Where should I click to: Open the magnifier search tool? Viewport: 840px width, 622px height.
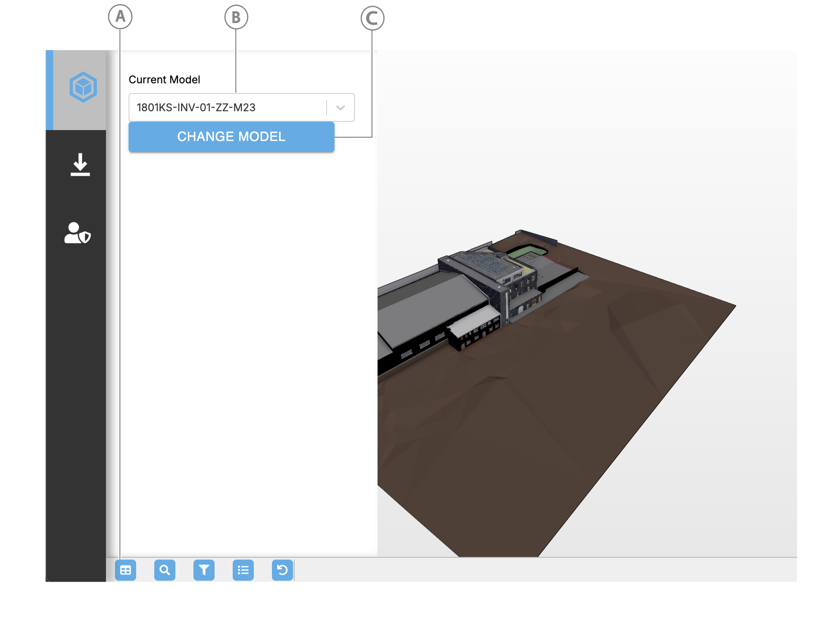(165, 570)
